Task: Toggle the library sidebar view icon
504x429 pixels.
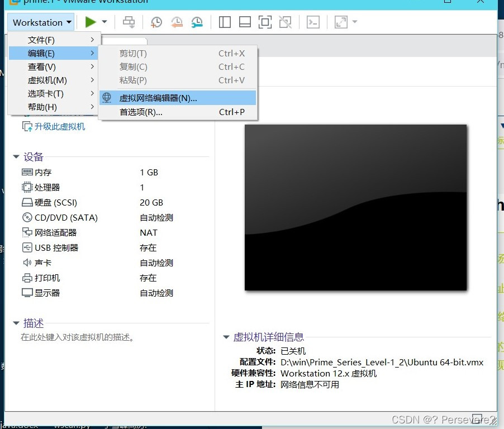Action: coord(225,22)
